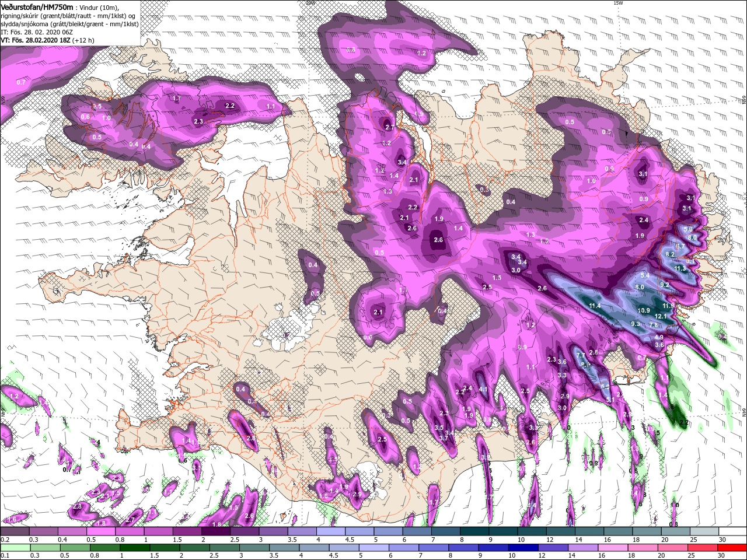Click the 12 label on lower legend row
Viewport: 747px width, 560px height.
tap(542, 555)
